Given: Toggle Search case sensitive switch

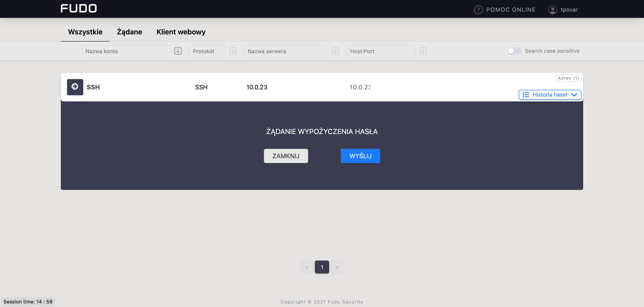Looking at the screenshot, I should [514, 51].
